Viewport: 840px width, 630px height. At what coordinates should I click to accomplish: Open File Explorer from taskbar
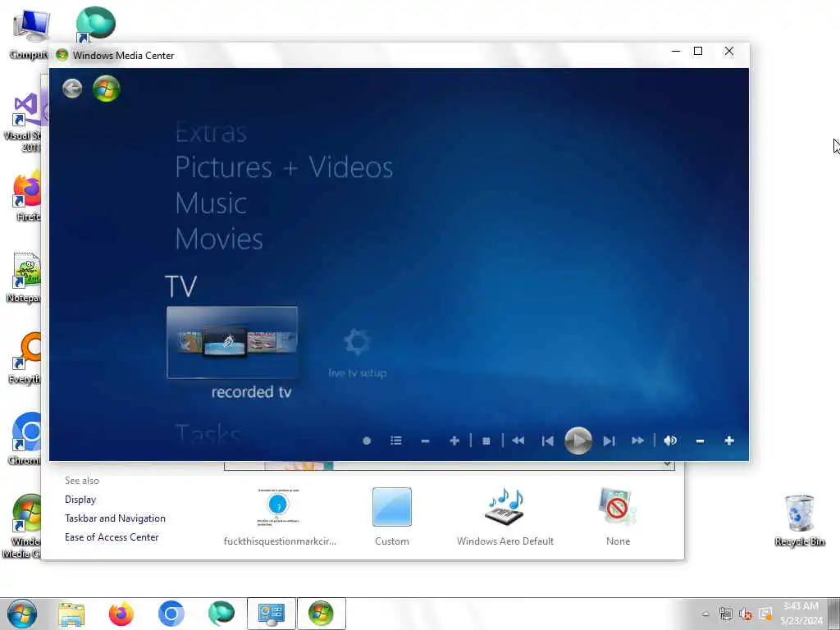[x=71, y=614]
